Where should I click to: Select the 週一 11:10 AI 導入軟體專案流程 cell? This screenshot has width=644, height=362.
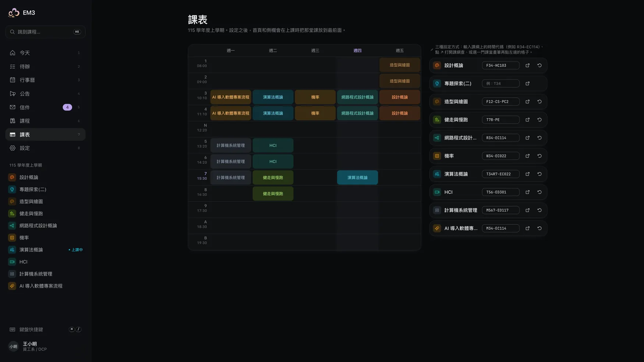click(231, 113)
